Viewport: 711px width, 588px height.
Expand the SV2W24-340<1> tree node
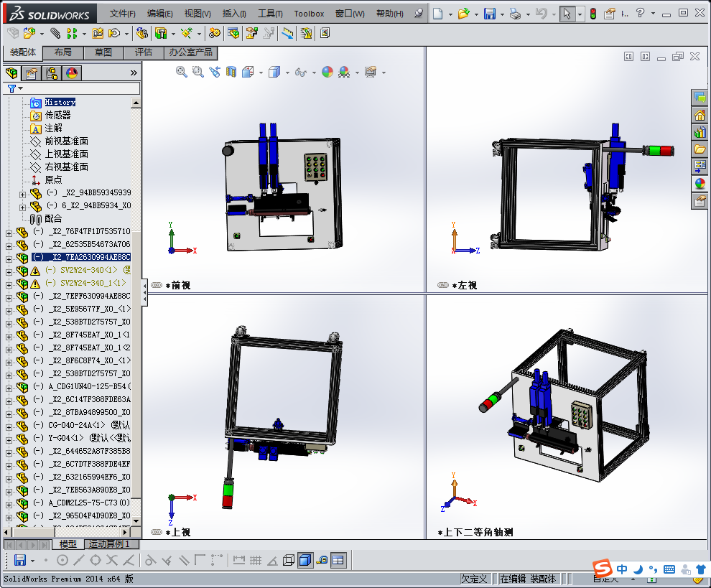(x=9, y=272)
